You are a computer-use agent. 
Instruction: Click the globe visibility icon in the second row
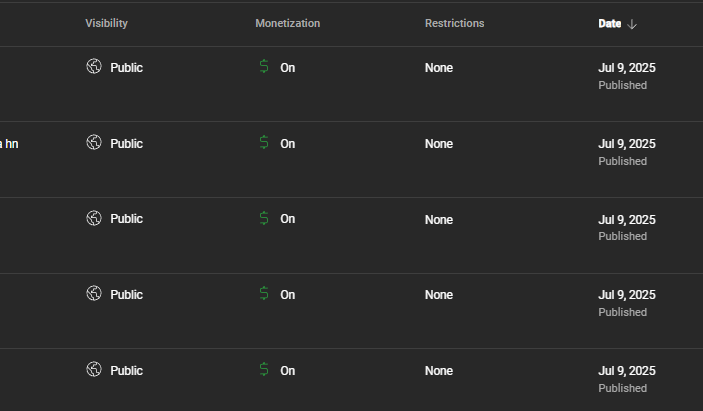(x=94, y=143)
